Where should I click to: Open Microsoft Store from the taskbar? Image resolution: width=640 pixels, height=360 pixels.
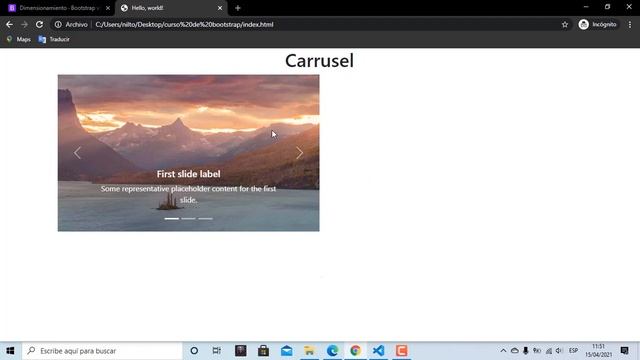click(263, 351)
